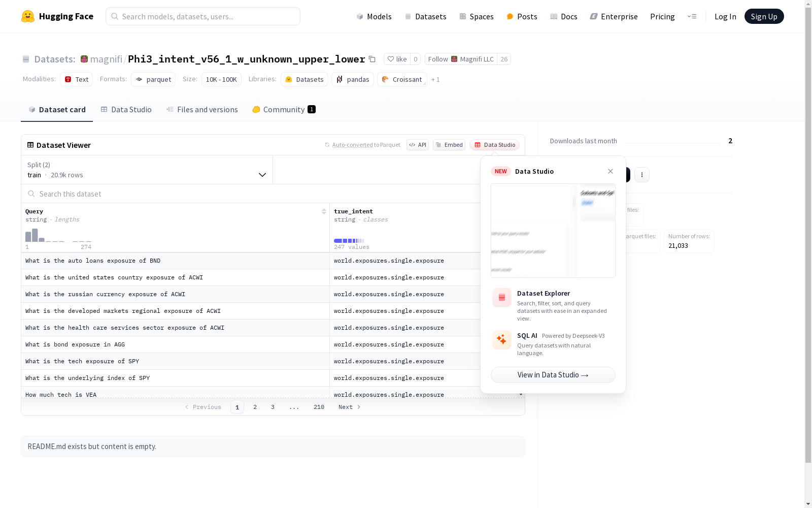The height and width of the screenshot is (508, 812).
Task: Open the three-dot options menu
Action: point(642,175)
